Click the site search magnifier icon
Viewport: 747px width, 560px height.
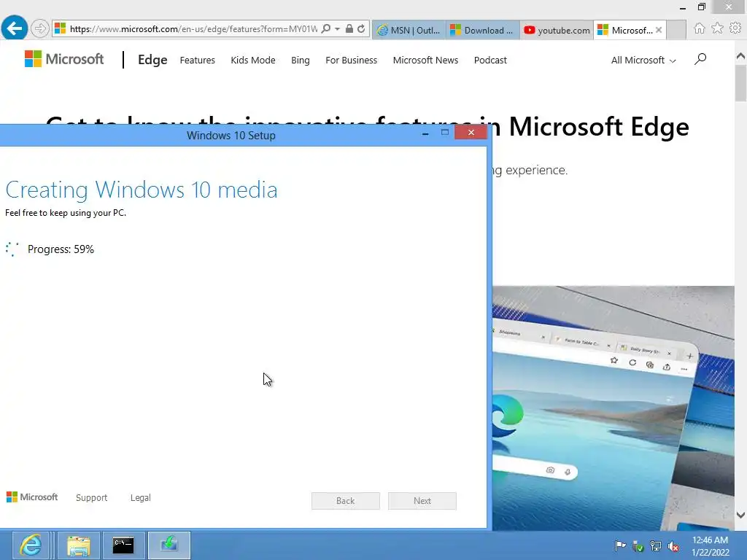(700, 59)
